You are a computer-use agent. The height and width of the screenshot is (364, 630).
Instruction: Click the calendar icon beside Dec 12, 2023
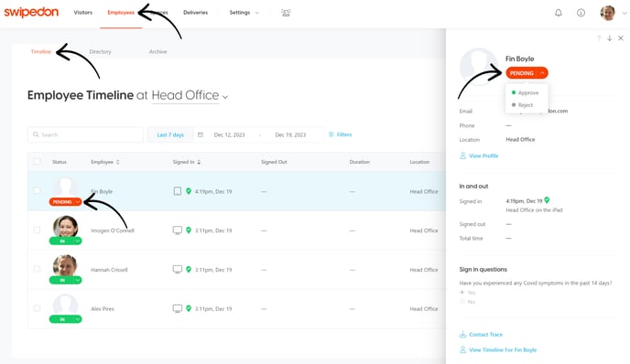201,134
